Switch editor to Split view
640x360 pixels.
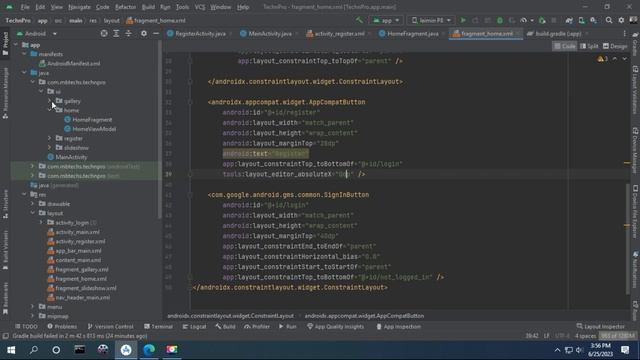(589, 46)
